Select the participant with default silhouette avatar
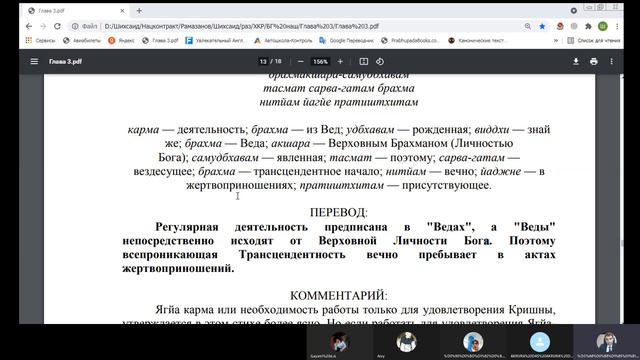 [540, 342]
